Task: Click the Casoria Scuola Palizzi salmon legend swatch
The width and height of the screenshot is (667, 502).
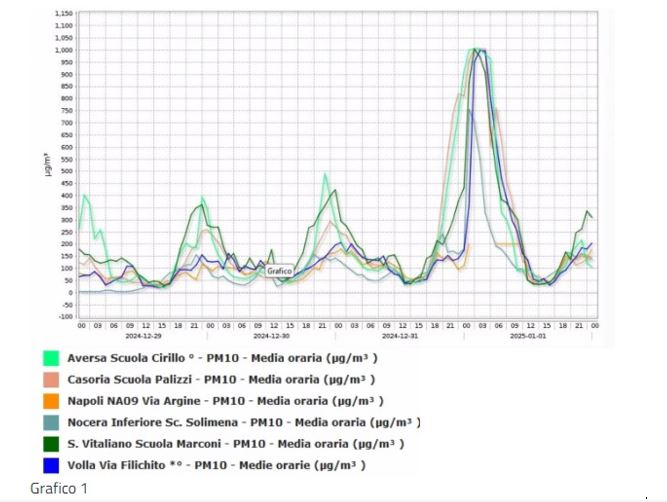Action: coord(51,380)
